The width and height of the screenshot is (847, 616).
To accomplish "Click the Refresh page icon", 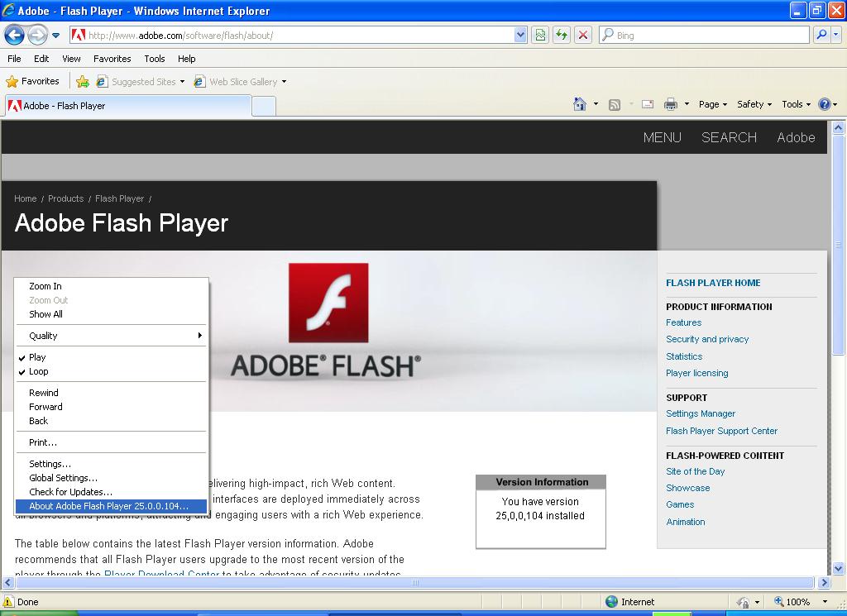I will [562, 35].
